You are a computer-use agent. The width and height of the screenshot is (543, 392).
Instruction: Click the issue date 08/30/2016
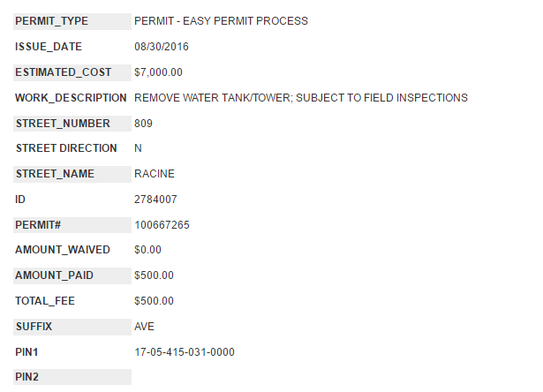point(162,46)
